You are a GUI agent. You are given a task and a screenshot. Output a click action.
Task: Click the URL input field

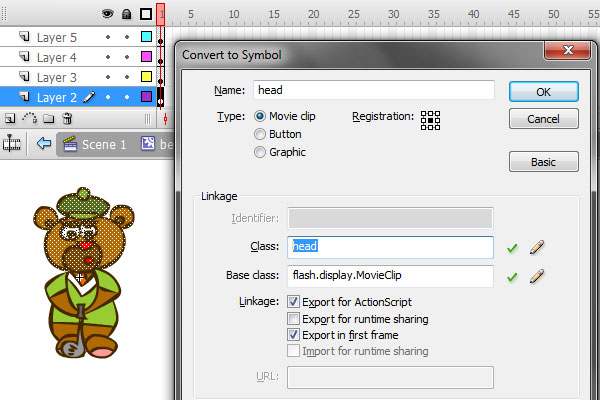[390, 377]
